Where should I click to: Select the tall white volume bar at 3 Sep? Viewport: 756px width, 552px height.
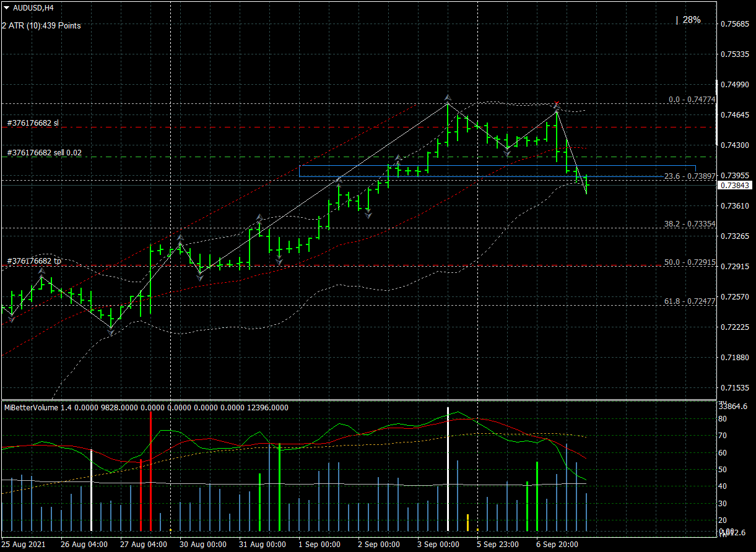pyautogui.click(x=448, y=469)
